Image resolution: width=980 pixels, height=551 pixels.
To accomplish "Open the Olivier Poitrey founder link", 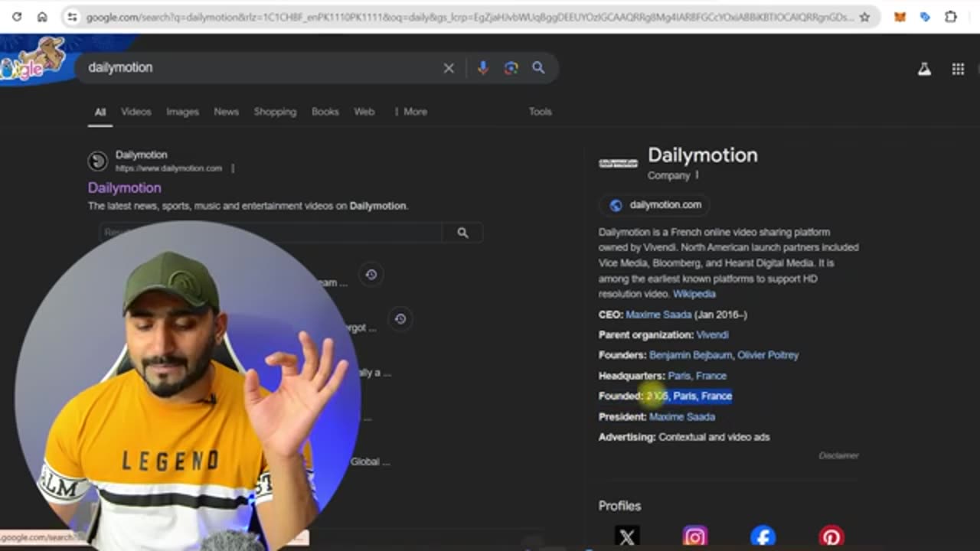I will pos(768,355).
